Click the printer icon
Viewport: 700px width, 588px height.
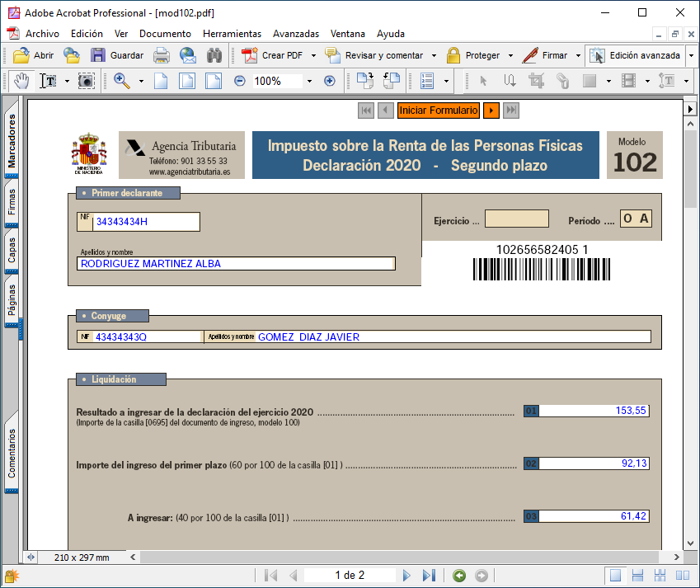(x=161, y=55)
